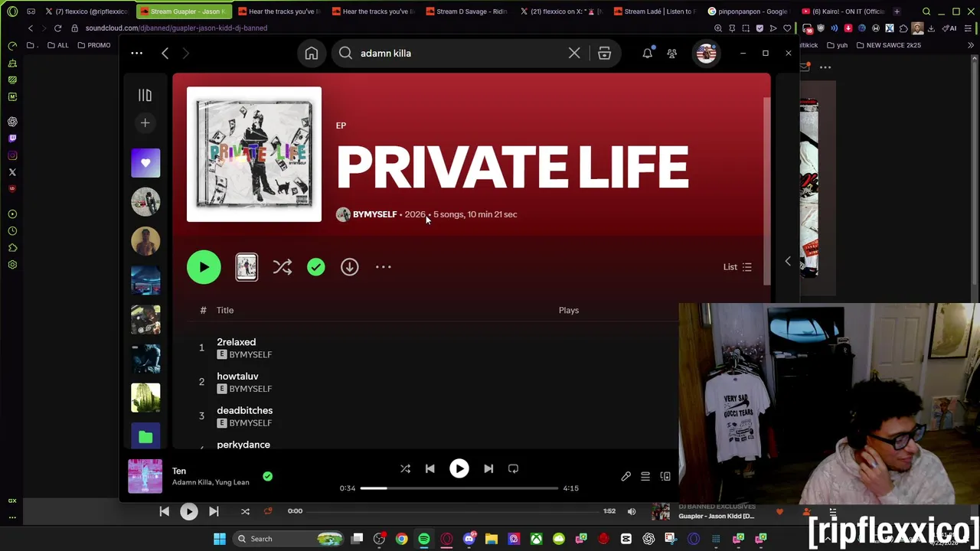Switch to 'Stream D Savage' browser tab
Screen dimensions: 980x551
coord(466,11)
